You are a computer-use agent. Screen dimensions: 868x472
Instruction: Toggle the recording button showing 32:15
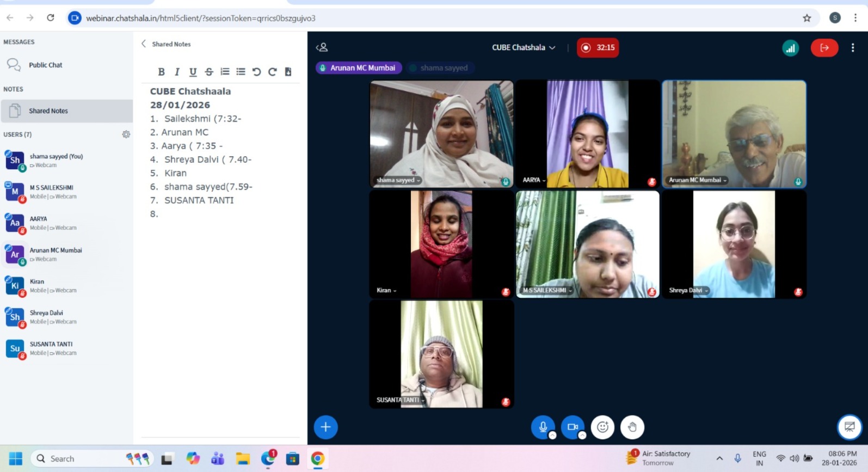598,48
